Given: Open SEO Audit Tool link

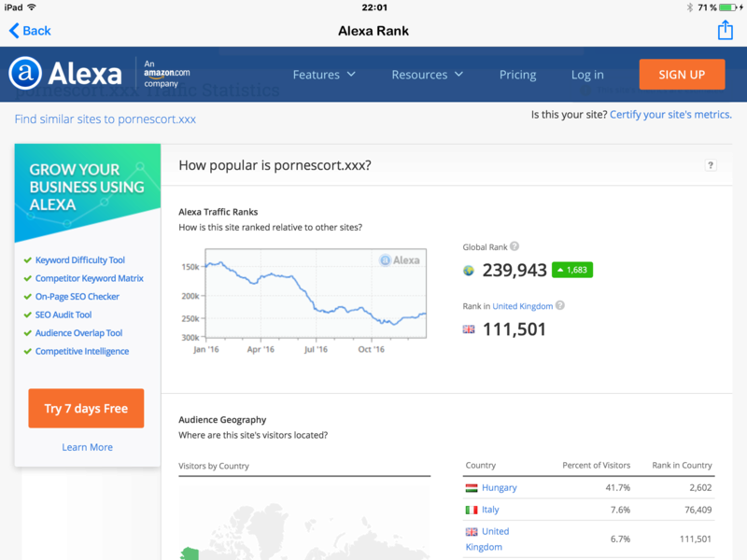Looking at the screenshot, I should click(63, 315).
